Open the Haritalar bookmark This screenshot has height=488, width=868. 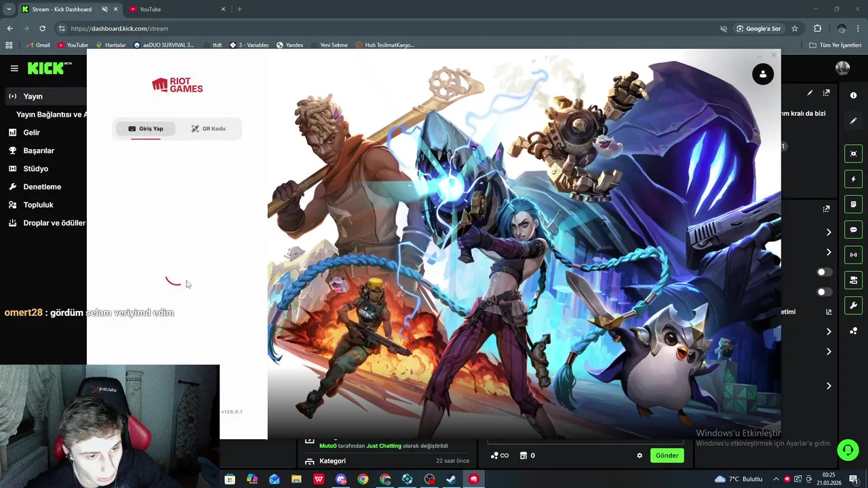pos(111,45)
